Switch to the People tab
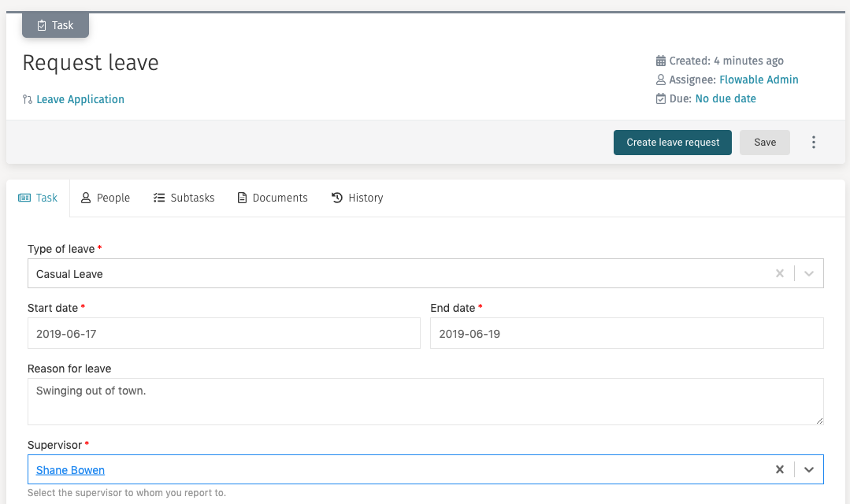Screen dimensions: 850x504 point(105,198)
